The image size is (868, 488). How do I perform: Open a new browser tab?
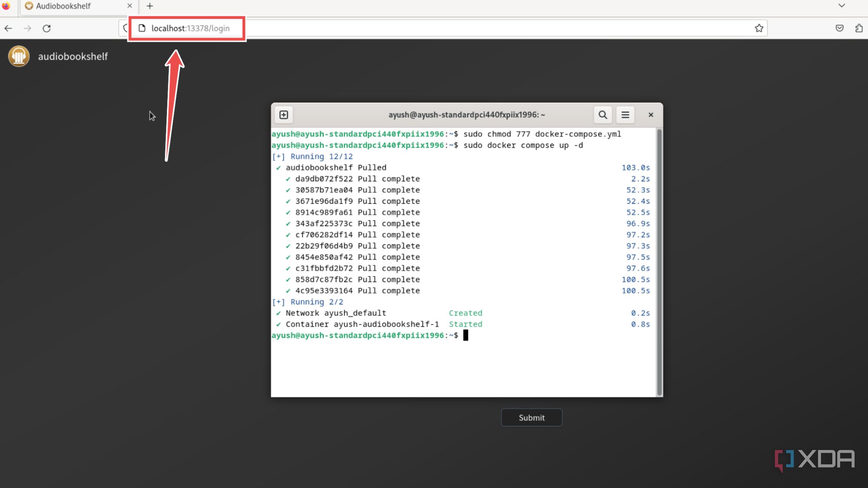point(150,6)
